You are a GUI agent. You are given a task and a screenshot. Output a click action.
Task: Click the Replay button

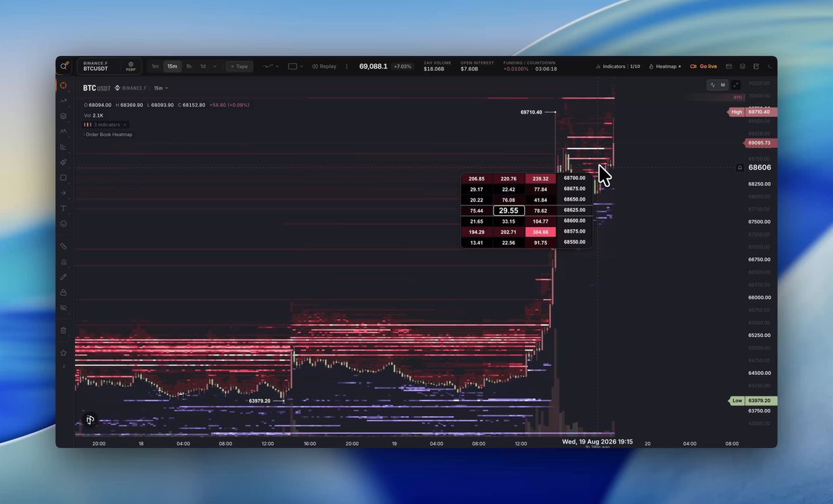[324, 67]
